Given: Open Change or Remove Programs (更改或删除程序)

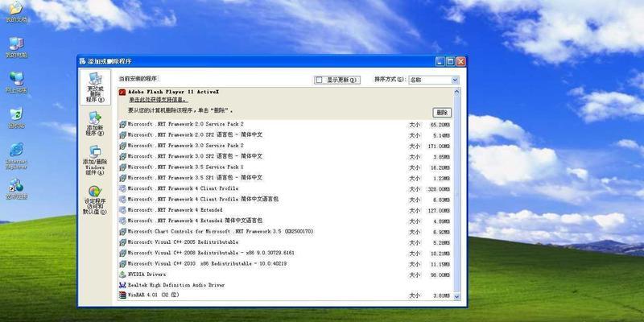Looking at the screenshot, I should [x=95, y=87].
